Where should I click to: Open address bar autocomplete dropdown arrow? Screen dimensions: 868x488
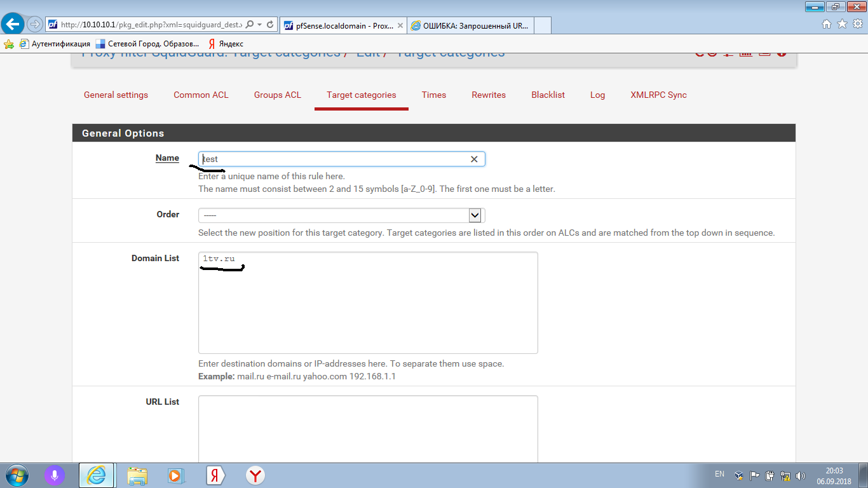260,25
